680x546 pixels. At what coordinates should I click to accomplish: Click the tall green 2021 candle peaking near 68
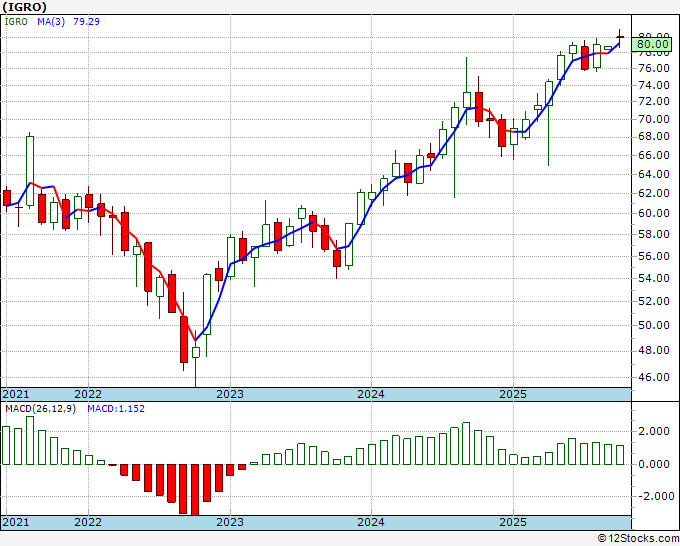[30, 170]
